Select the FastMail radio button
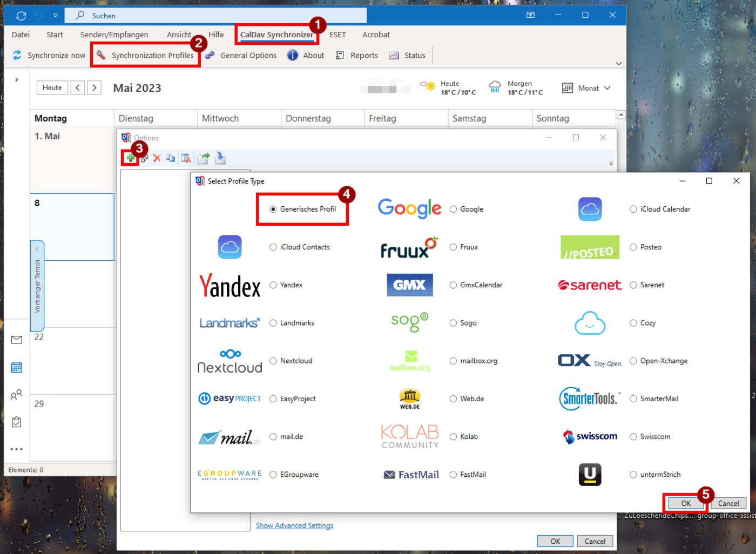Viewport: 756px width, 554px height. 453,474
